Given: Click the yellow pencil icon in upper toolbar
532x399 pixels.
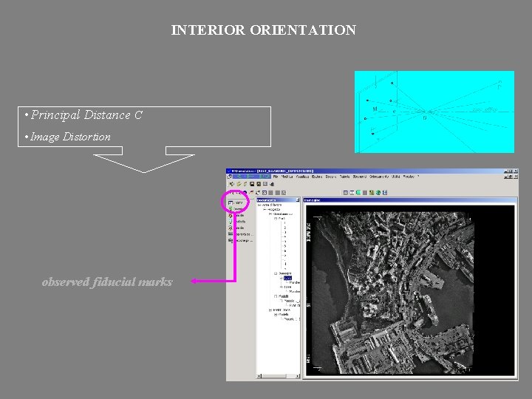Looking at the screenshot, I should click(x=245, y=184).
